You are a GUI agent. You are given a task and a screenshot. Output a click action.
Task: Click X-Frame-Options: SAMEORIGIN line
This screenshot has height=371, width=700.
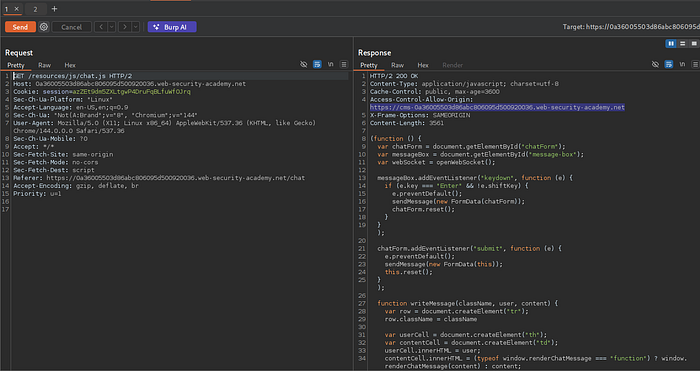pos(420,115)
